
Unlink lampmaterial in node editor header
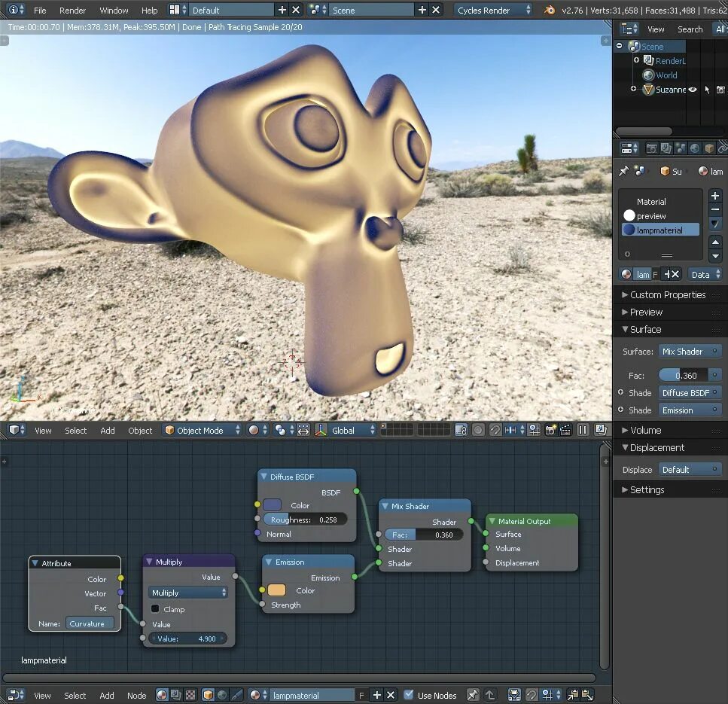point(391,695)
